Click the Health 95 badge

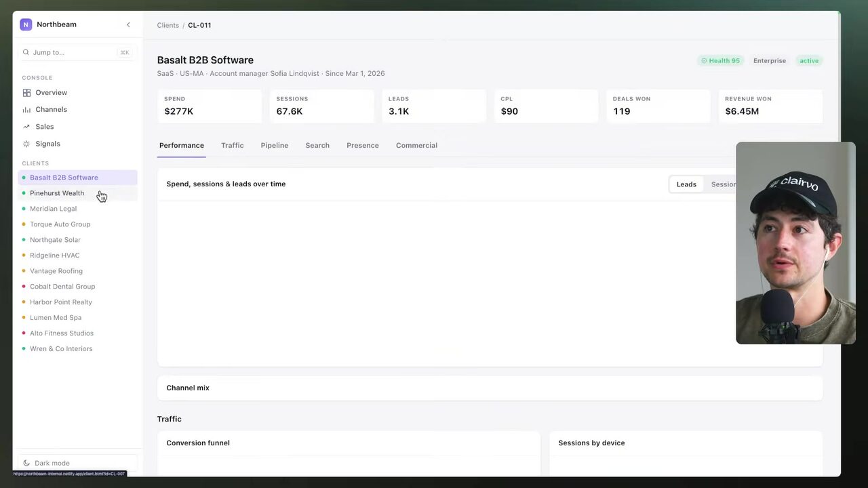pos(721,61)
